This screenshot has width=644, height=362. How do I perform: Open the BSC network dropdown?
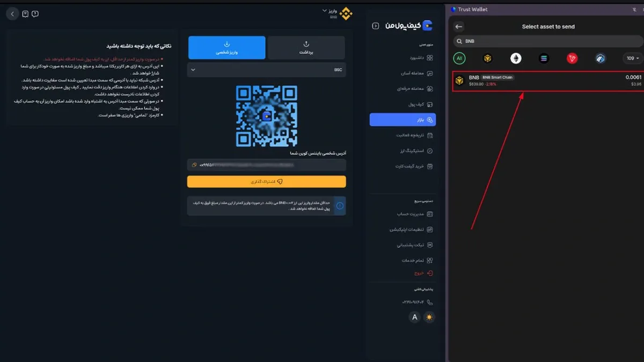click(266, 70)
